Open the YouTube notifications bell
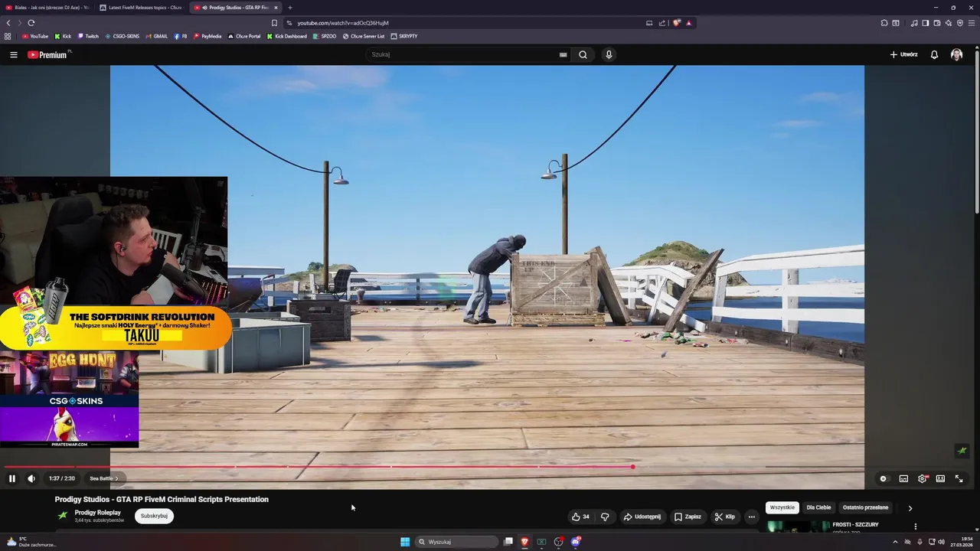 [934, 54]
